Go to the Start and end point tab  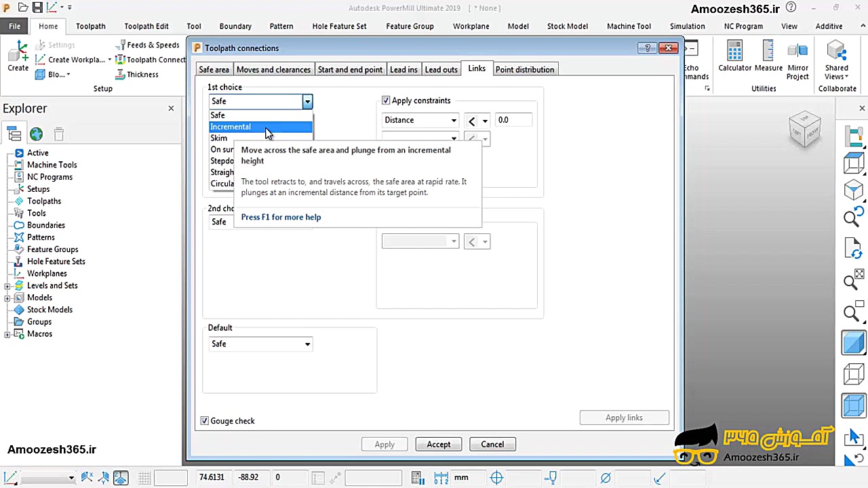pos(350,70)
